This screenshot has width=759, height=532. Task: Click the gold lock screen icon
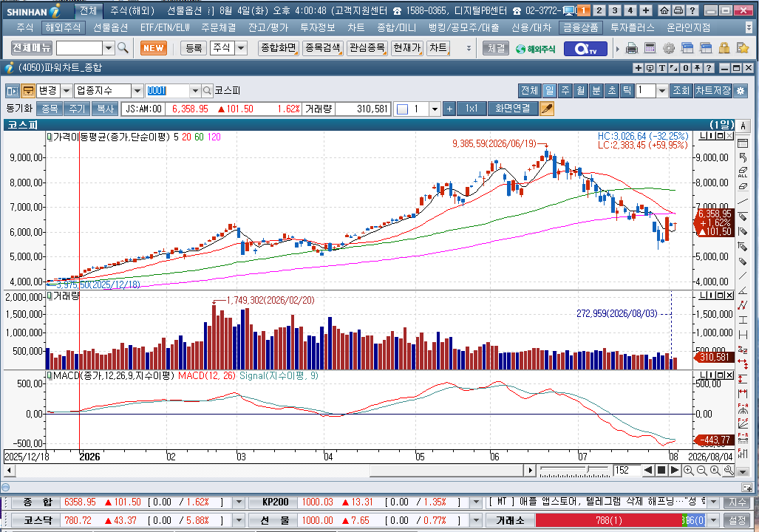coord(724,48)
